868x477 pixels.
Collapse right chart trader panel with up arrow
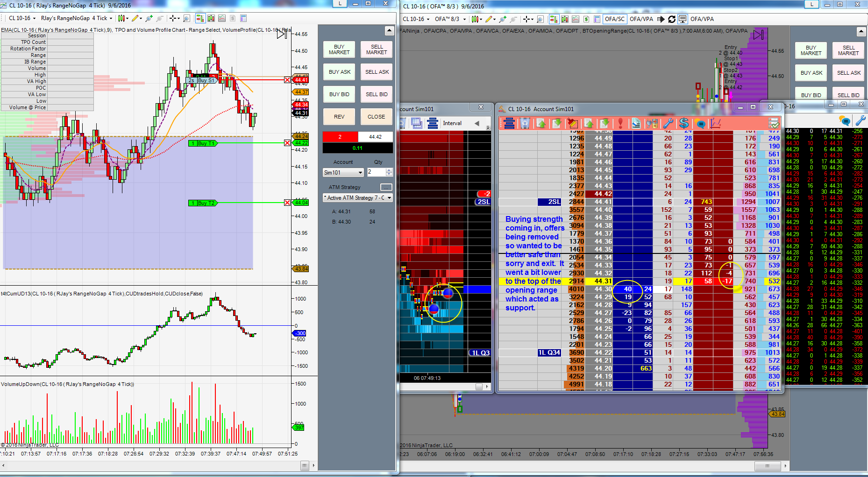[x=861, y=32]
